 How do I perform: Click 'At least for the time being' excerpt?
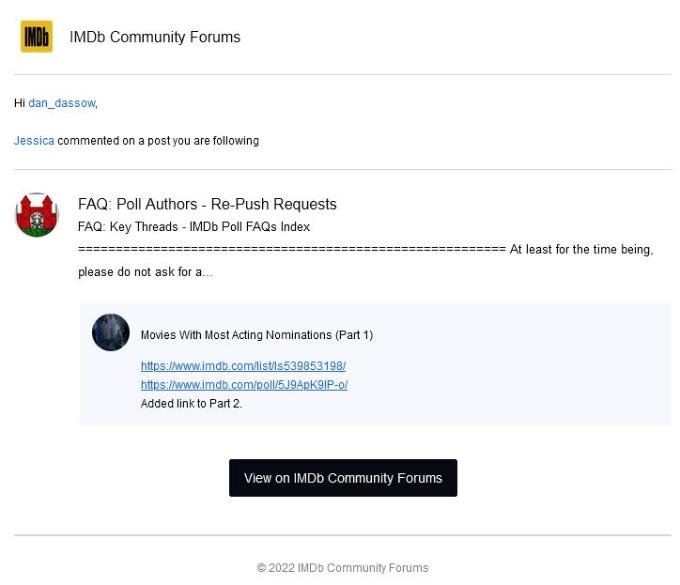(x=581, y=249)
